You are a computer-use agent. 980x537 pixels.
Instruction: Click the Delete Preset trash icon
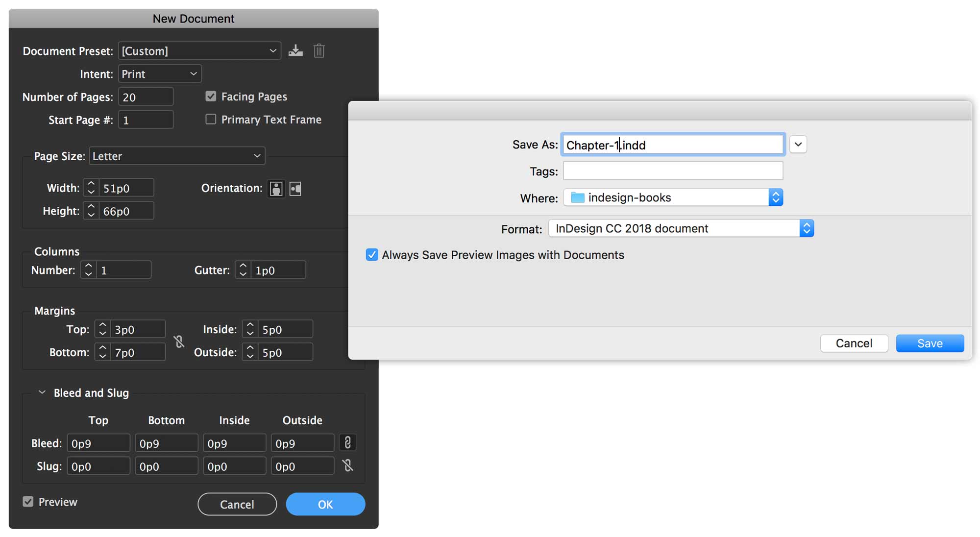pyautogui.click(x=319, y=50)
